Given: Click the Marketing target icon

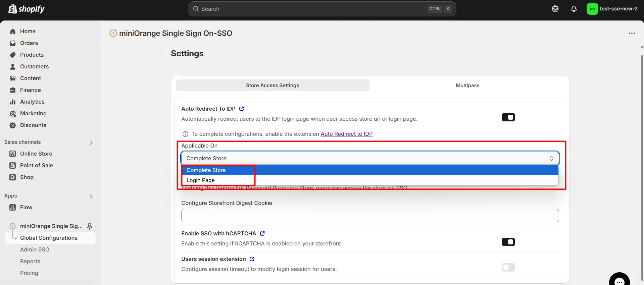Looking at the screenshot, I should (13, 113).
